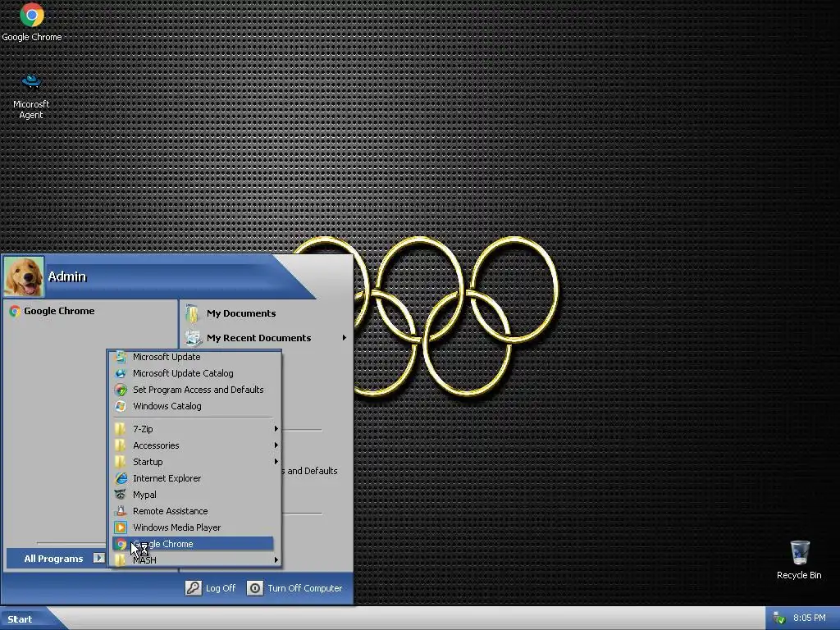Click the My Documents folder icon
The image size is (840, 630).
pos(192,313)
